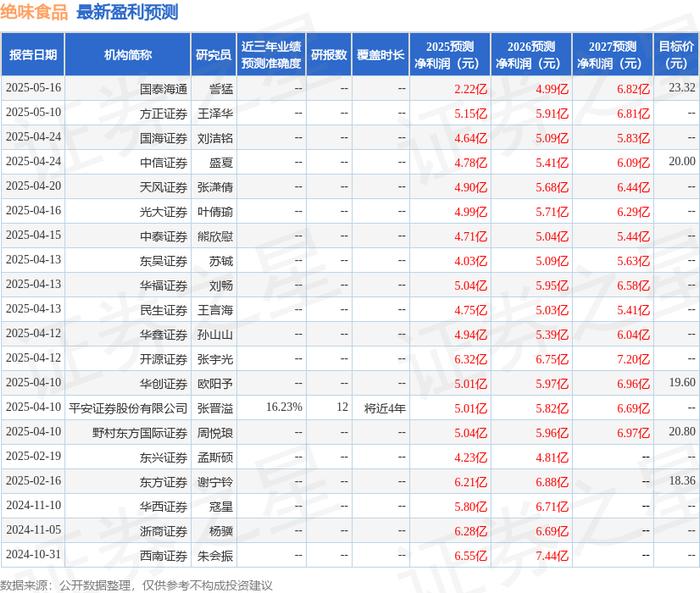Screen dimensions: 700x593
Task: Click date 2025-04-15
Action: [x=33, y=235]
